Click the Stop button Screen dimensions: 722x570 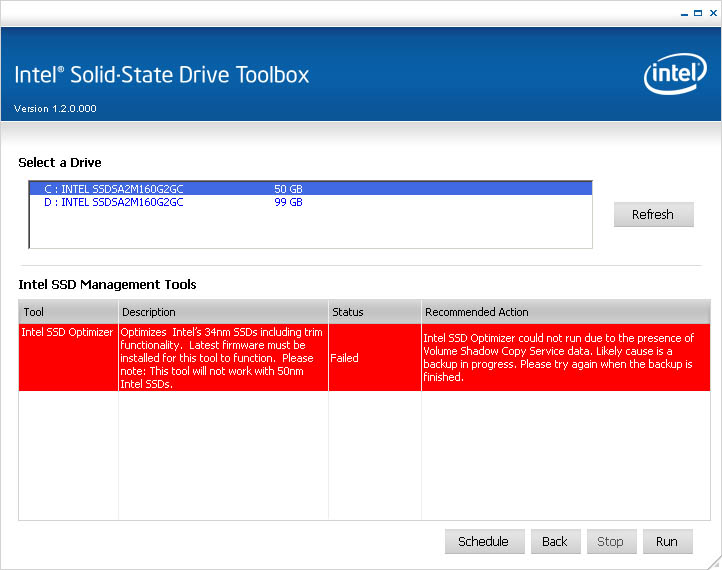click(x=611, y=541)
